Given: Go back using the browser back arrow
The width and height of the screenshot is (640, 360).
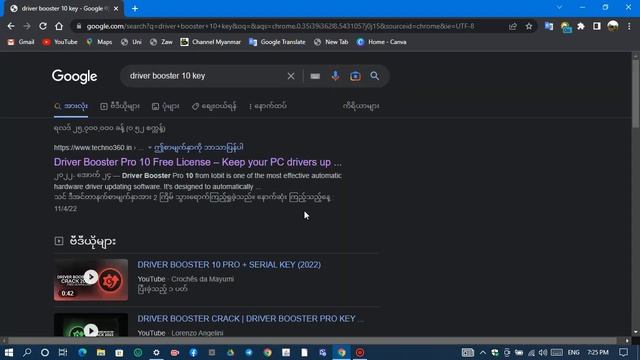Looking at the screenshot, I should coord(11,26).
